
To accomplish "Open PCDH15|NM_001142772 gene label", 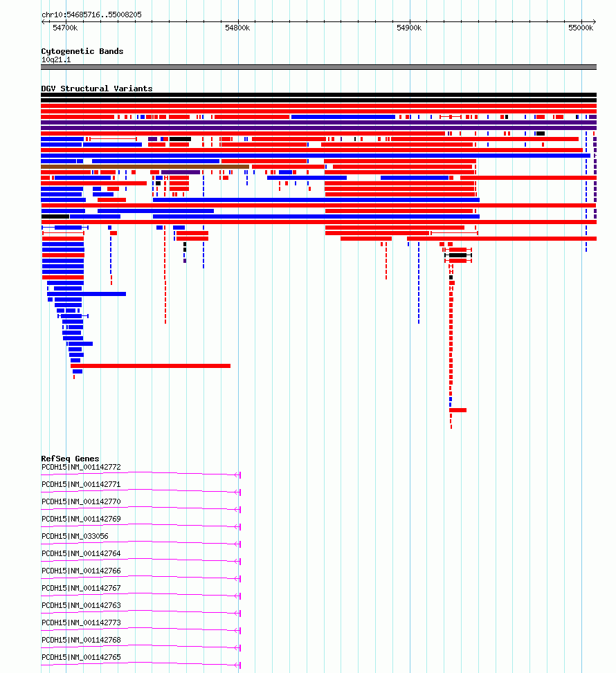I will click(81, 467).
